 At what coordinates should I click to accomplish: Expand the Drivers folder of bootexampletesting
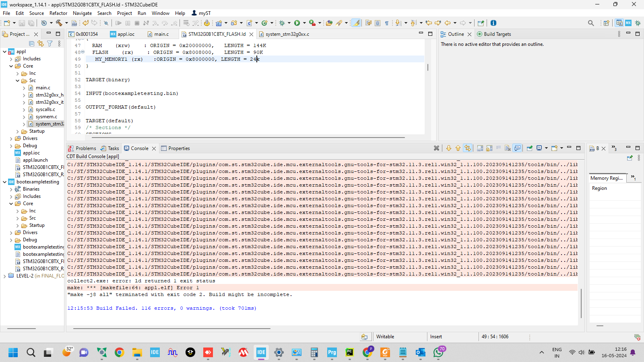(12, 232)
